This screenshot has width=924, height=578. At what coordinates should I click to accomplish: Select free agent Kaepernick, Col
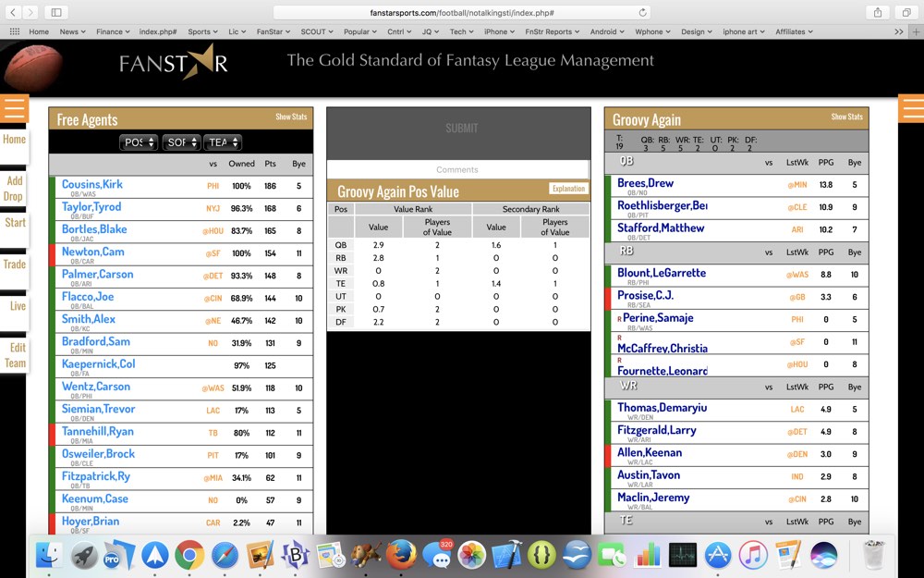(99, 363)
